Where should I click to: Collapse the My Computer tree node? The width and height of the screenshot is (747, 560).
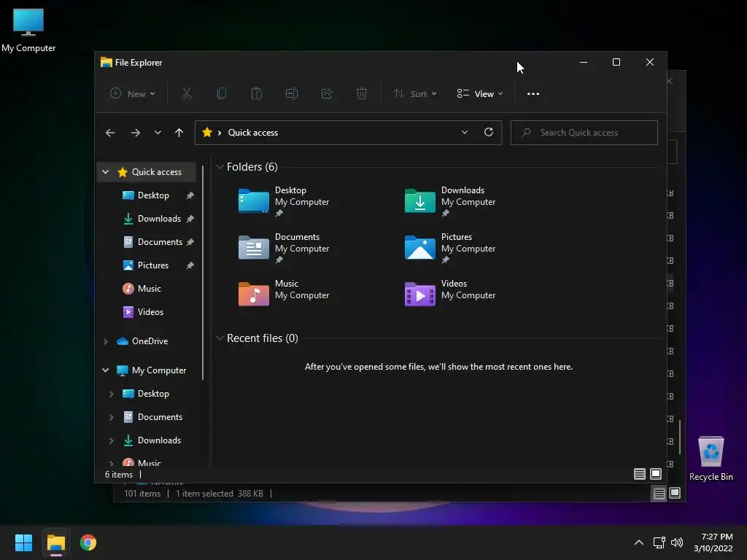105,370
